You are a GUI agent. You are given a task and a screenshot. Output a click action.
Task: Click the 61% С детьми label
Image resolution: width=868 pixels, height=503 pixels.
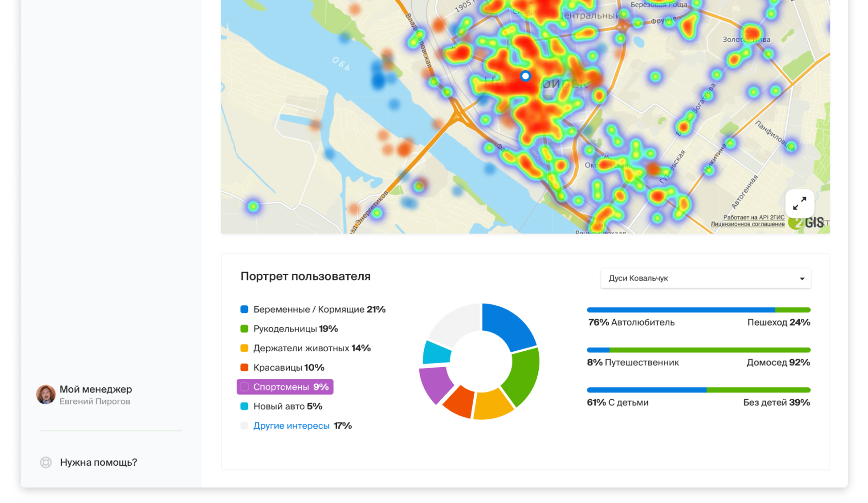tap(617, 402)
